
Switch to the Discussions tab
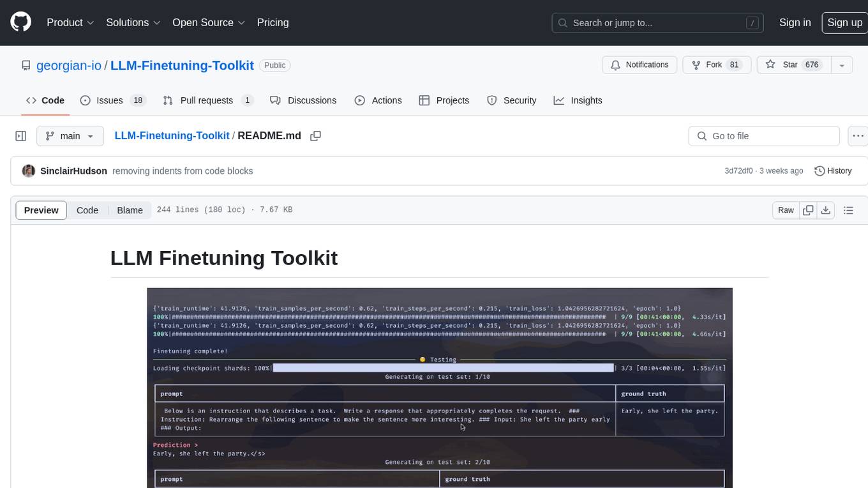(303, 100)
